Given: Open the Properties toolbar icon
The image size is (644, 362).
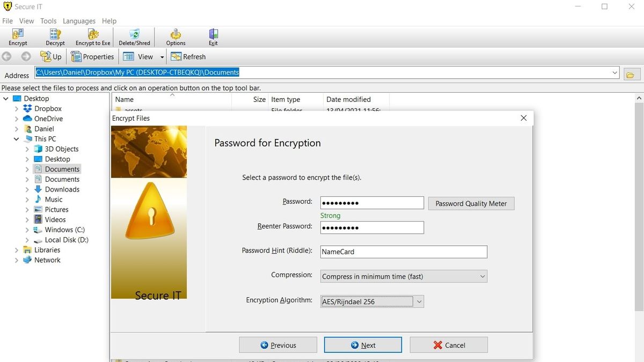Looking at the screenshot, I should [92, 56].
